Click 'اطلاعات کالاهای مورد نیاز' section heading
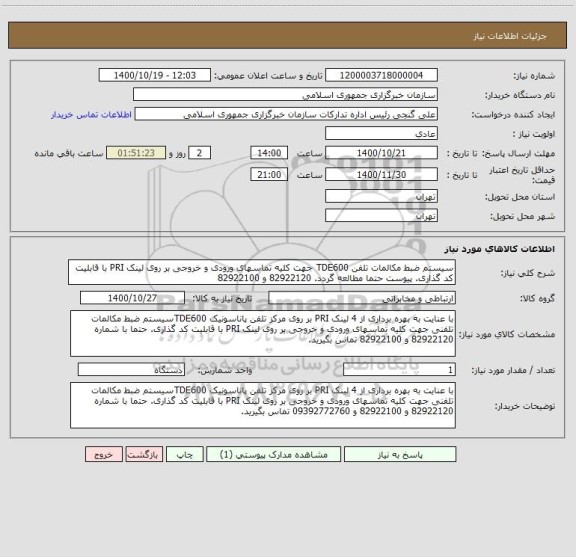The width and height of the screenshot is (576, 557). point(500,249)
